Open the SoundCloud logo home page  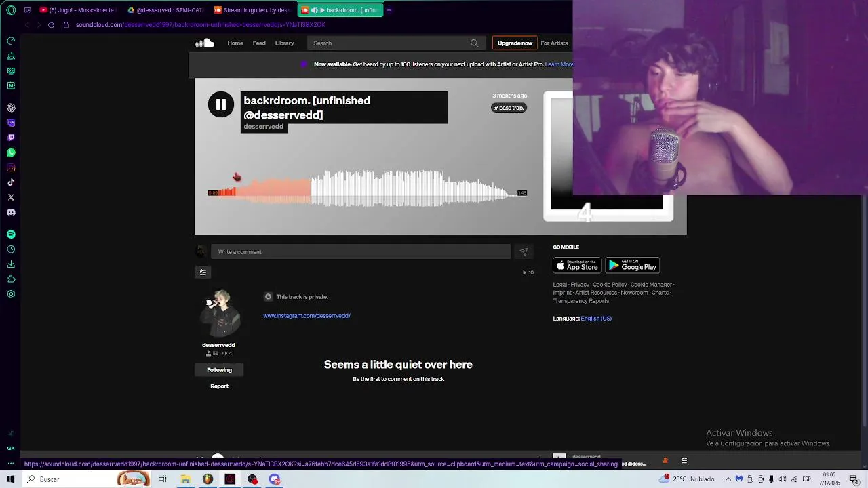[204, 43]
